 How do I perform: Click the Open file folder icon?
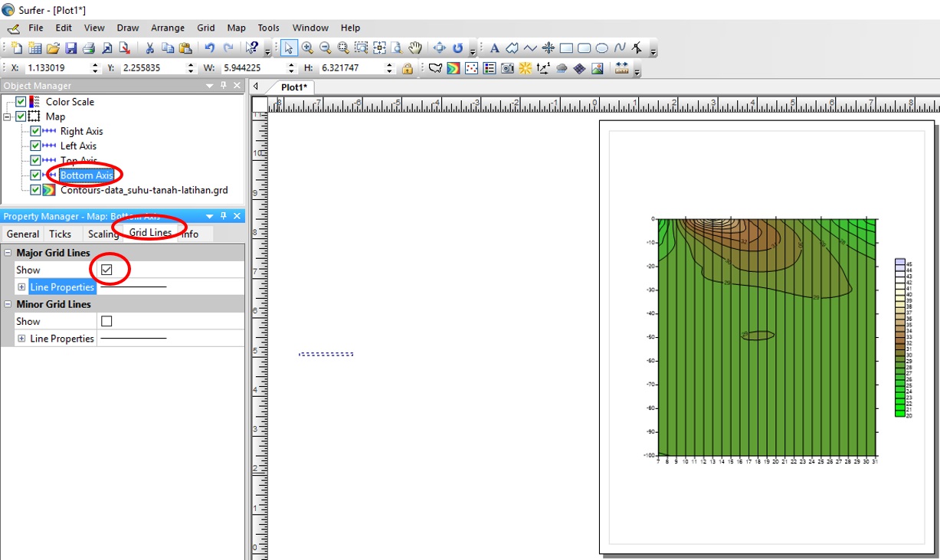coord(53,48)
